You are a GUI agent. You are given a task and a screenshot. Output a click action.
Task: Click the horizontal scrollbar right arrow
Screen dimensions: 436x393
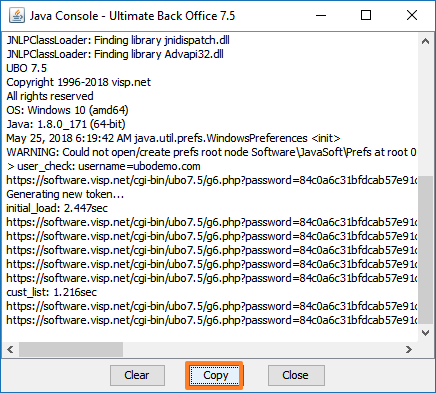tap(409, 349)
